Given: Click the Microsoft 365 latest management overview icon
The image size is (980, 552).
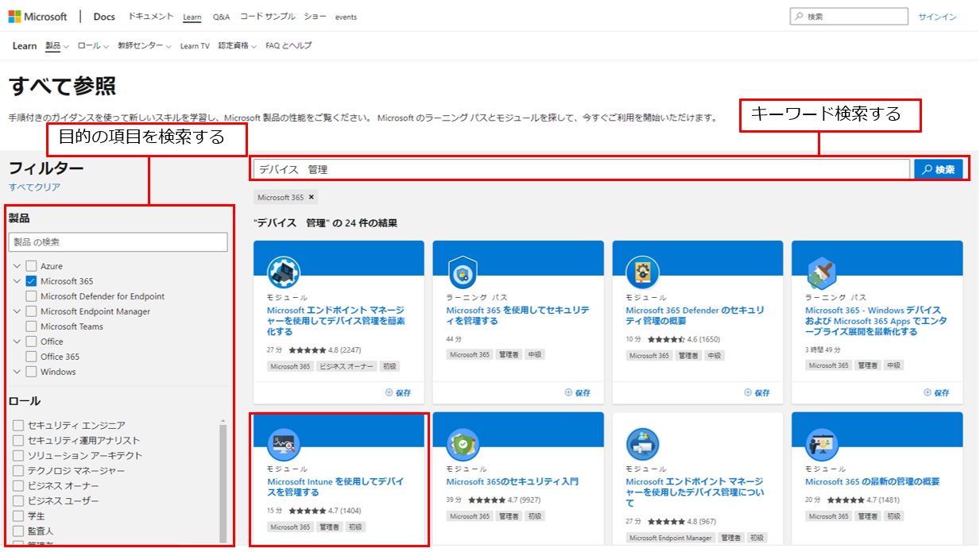Looking at the screenshot, I should click(822, 444).
